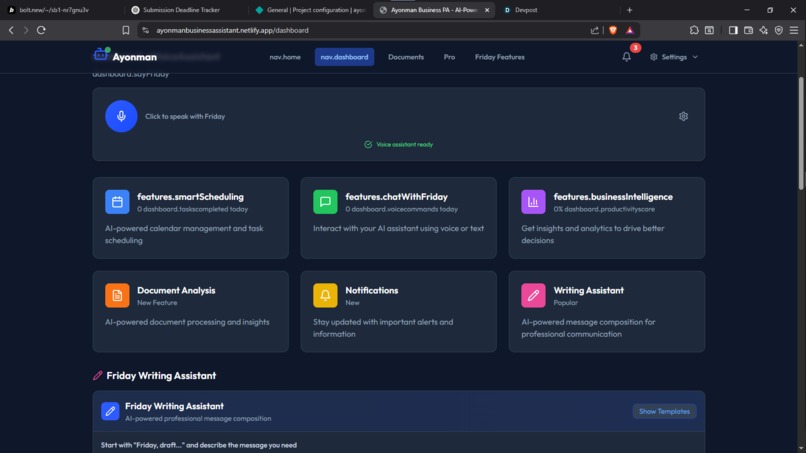806x453 pixels.
Task: Click the pink Writing Assistant pencil icon
Action: [x=533, y=296]
